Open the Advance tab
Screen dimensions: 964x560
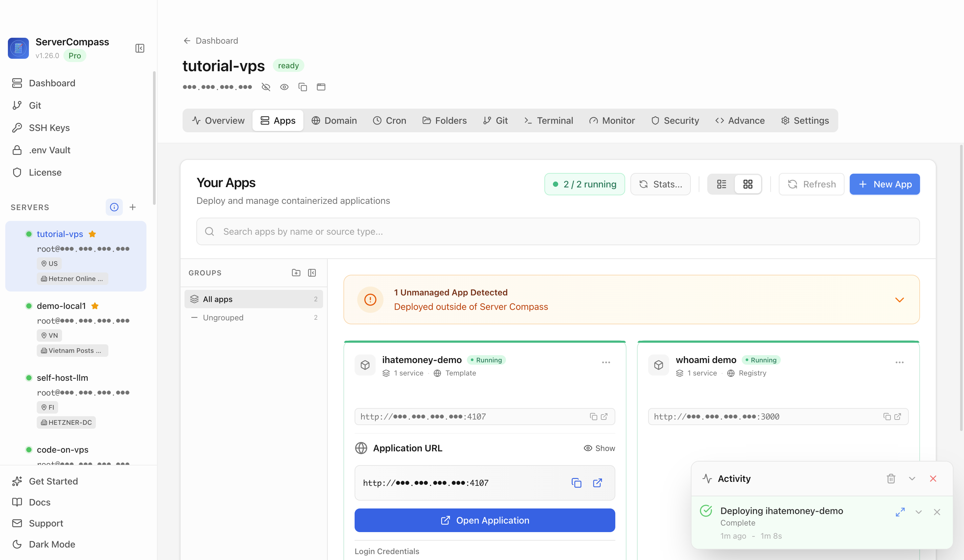coord(740,120)
